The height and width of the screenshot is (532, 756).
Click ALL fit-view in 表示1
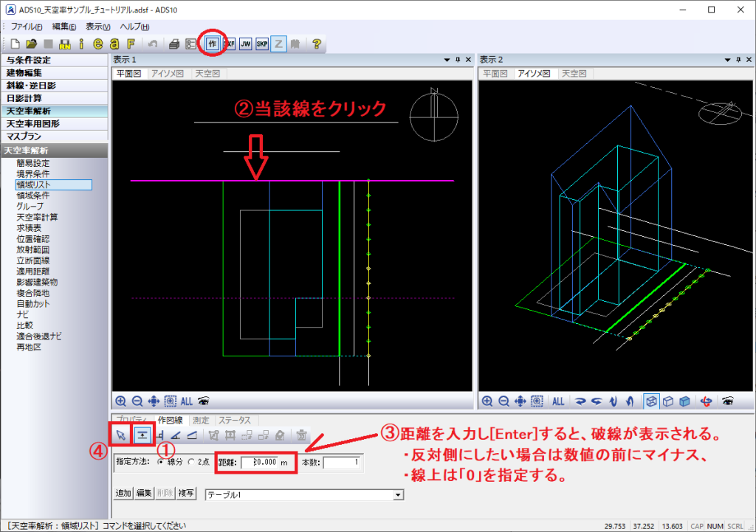(x=187, y=401)
